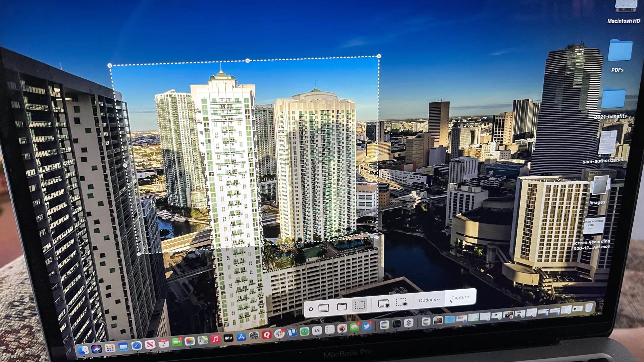Enable screen recording mode instead of screenshot
Viewport: 644px width, 362px height.
(383, 303)
